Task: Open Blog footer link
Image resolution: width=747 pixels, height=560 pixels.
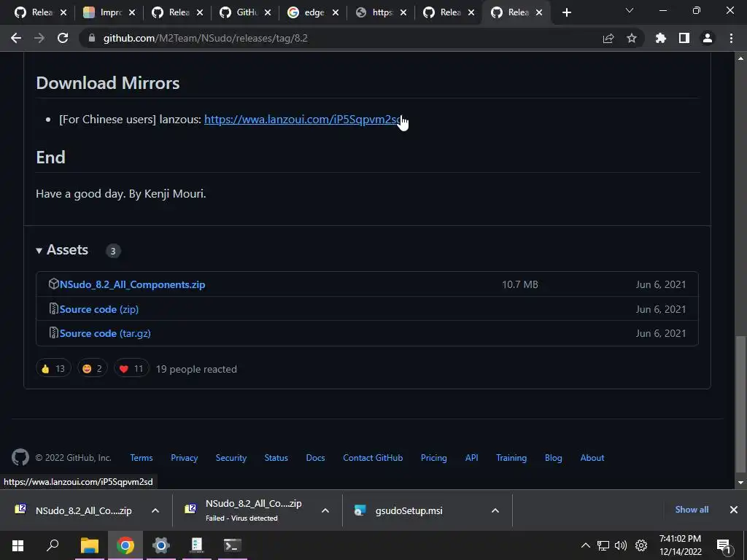Action: tap(553, 458)
